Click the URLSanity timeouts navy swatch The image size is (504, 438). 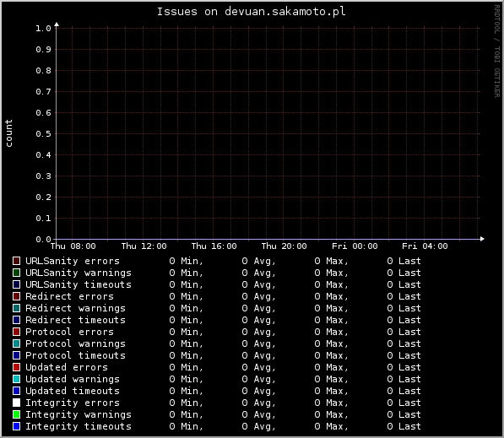point(16,284)
